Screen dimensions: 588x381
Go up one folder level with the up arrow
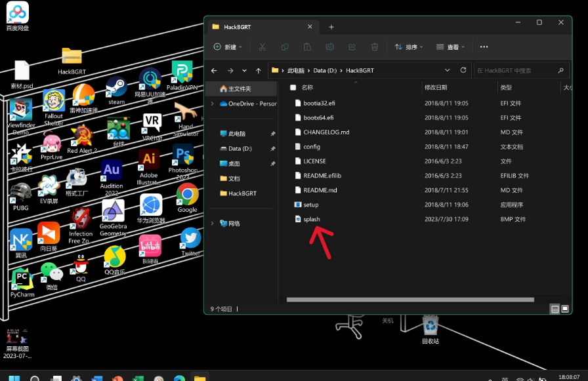click(259, 70)
